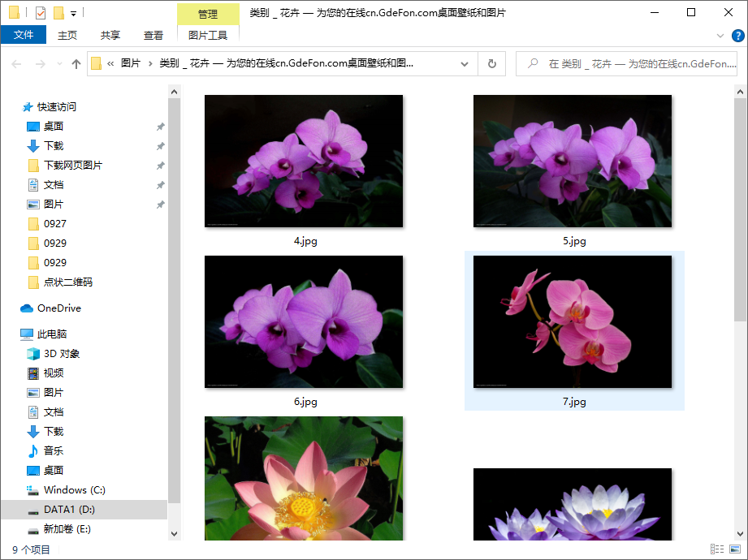Click the breadcrumb chevron after 图片
The height and width of the screenshot is (560, 748).
tap(150, 63)
